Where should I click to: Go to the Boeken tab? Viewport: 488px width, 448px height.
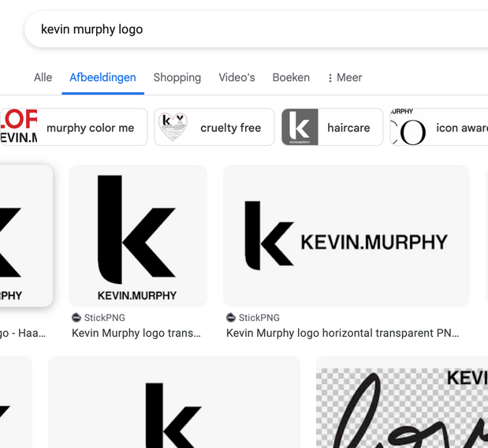pyautogui.click(x=291, y=77)
